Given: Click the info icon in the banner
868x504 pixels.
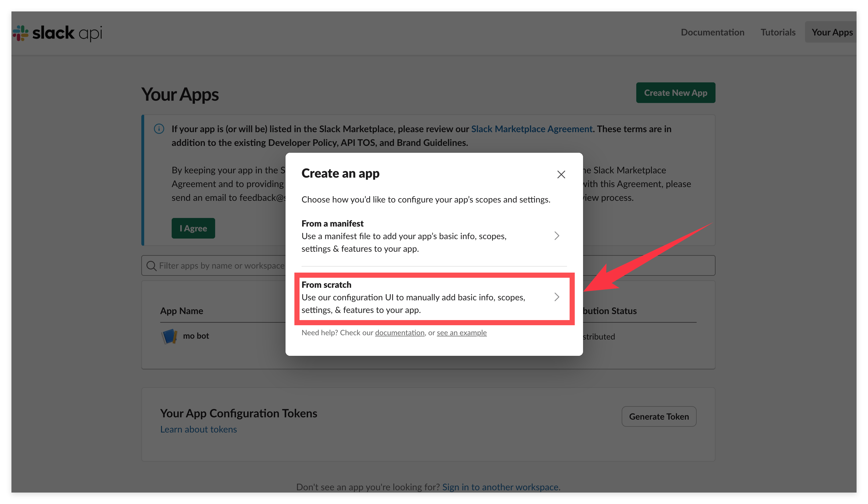Looking at the screenshot, I should 159,129.
